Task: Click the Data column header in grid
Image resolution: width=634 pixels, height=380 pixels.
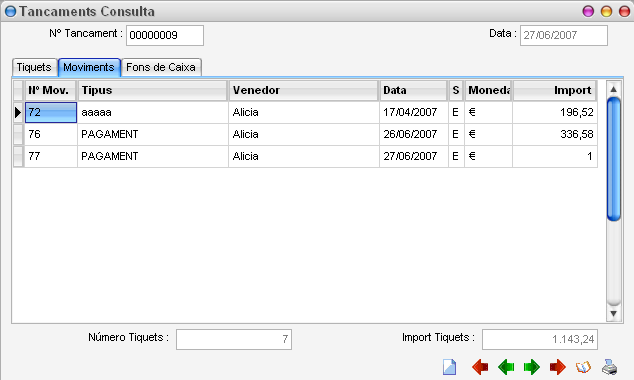Action: point(414,90)
